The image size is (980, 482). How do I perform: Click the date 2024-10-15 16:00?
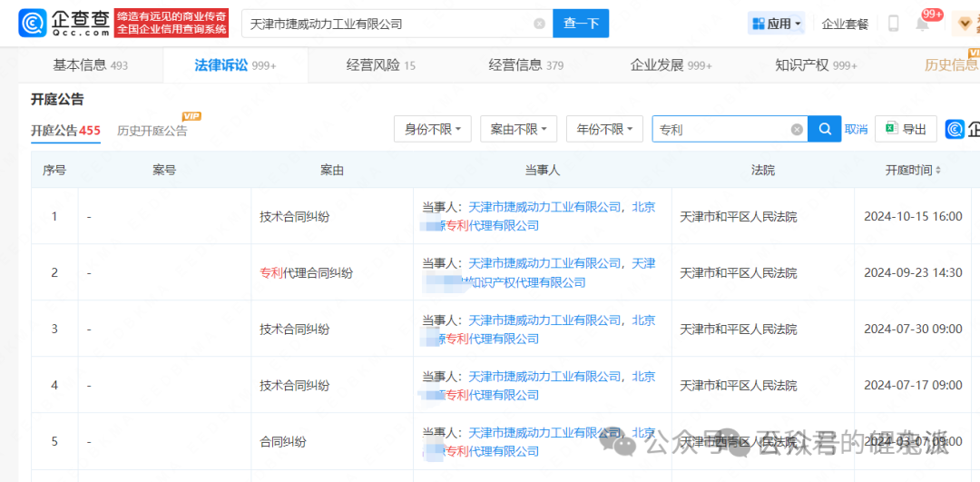913,216
